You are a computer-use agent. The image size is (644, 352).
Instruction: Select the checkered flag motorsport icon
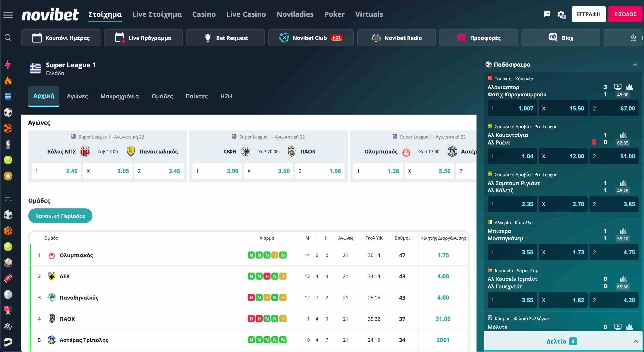[x=8, y=326]
